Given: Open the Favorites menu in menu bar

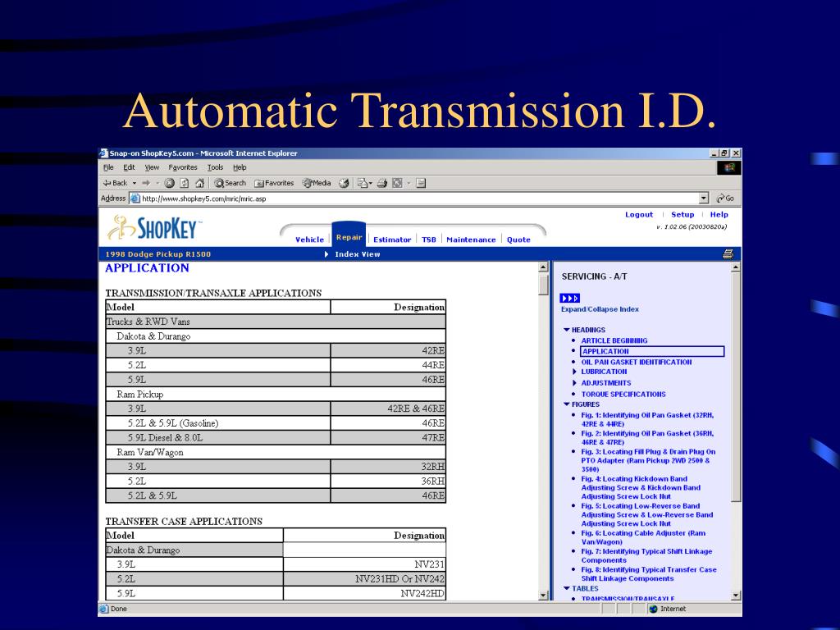Looking at the screenshot, I should [x=183, y=167].
